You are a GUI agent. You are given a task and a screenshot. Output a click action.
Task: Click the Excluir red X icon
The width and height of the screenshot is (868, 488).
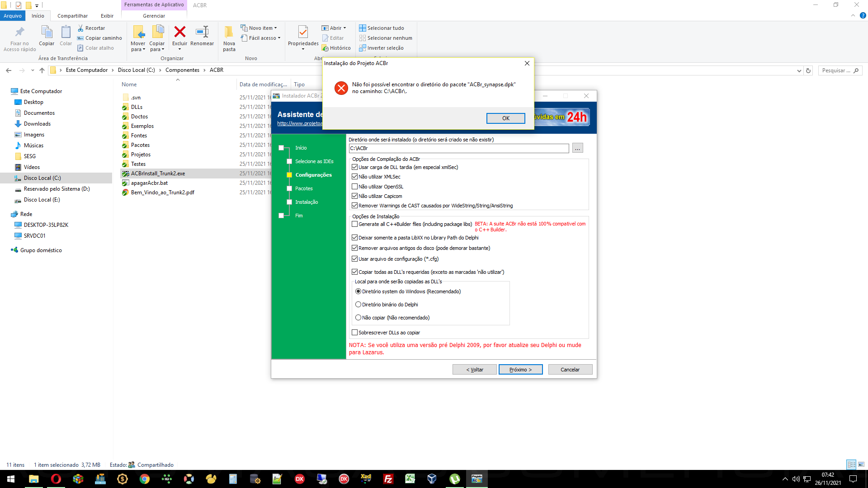click(179, 32)
